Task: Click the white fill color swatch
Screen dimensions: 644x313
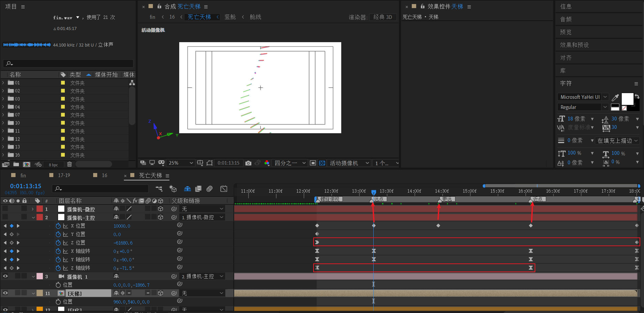Action: coord(627,99)
